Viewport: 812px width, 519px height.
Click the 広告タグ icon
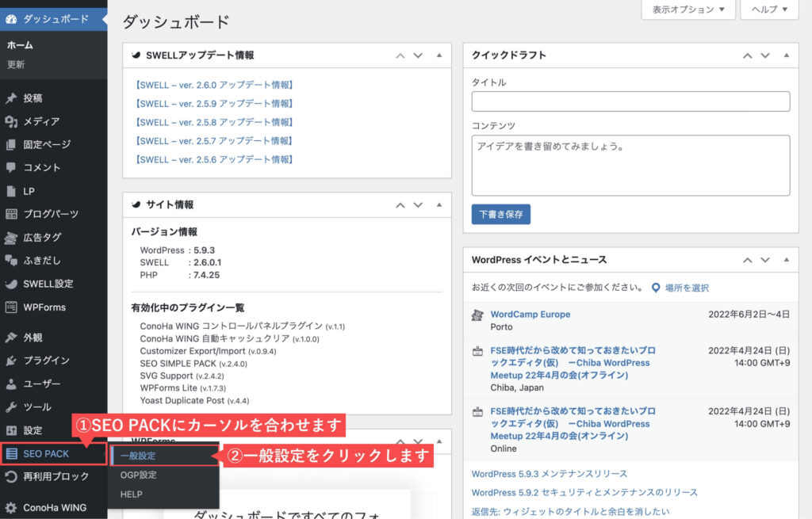click(x=11, y=238)
